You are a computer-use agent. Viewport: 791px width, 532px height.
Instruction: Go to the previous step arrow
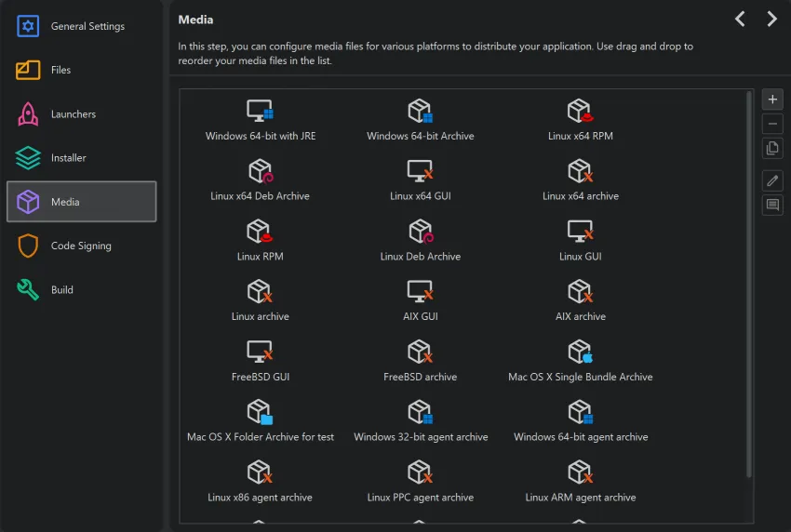740,20
